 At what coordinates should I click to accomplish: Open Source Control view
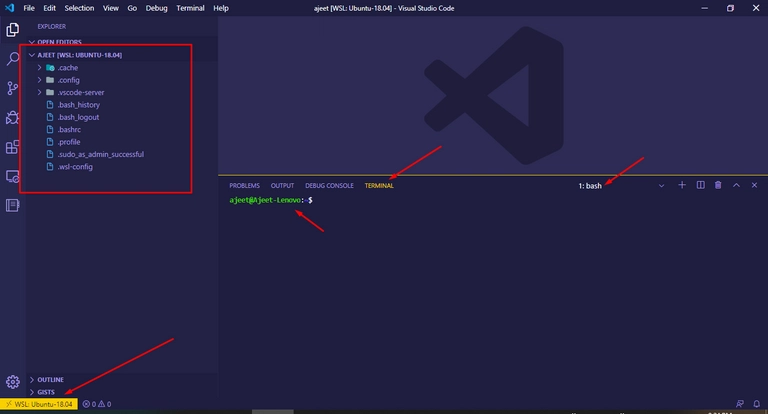tap(12, 88)
